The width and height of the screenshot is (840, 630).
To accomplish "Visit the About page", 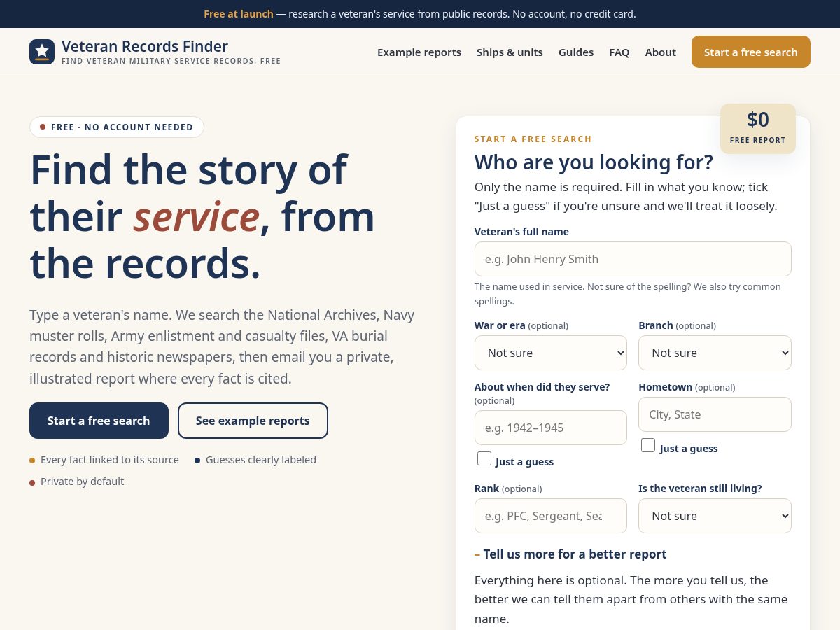I will coord(661,52).
